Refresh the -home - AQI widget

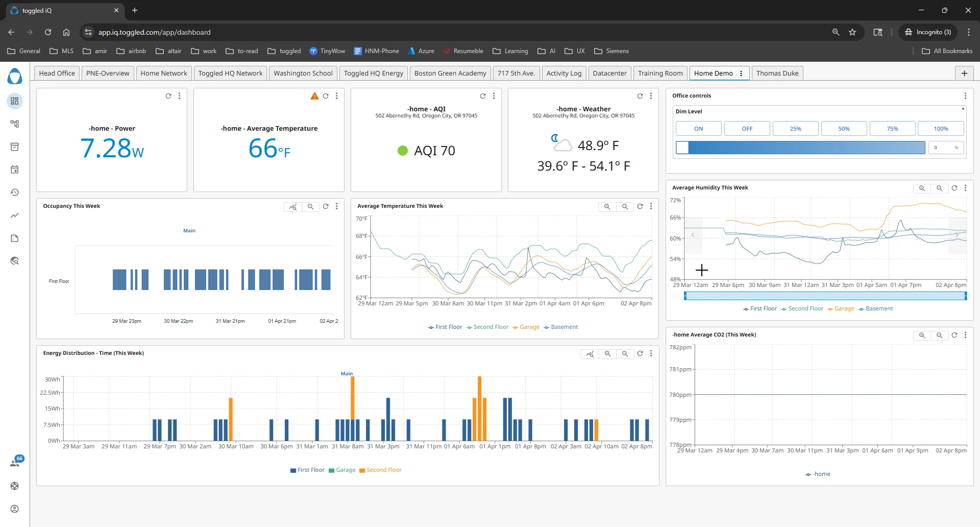(483, 96)
